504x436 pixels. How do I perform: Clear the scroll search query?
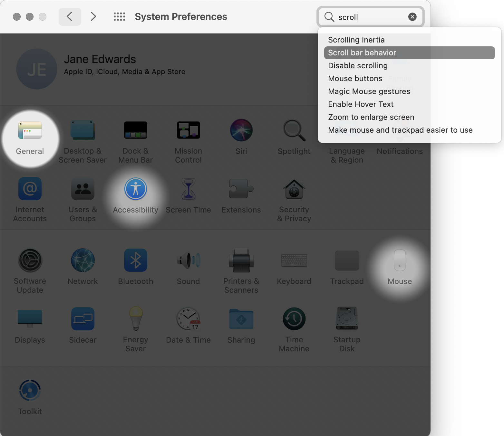413,17
